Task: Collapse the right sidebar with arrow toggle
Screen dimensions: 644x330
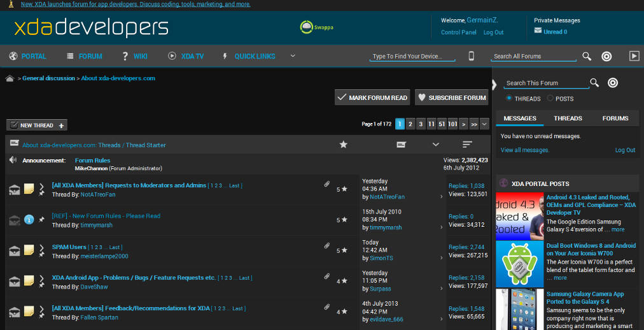Action: point(495,84)
